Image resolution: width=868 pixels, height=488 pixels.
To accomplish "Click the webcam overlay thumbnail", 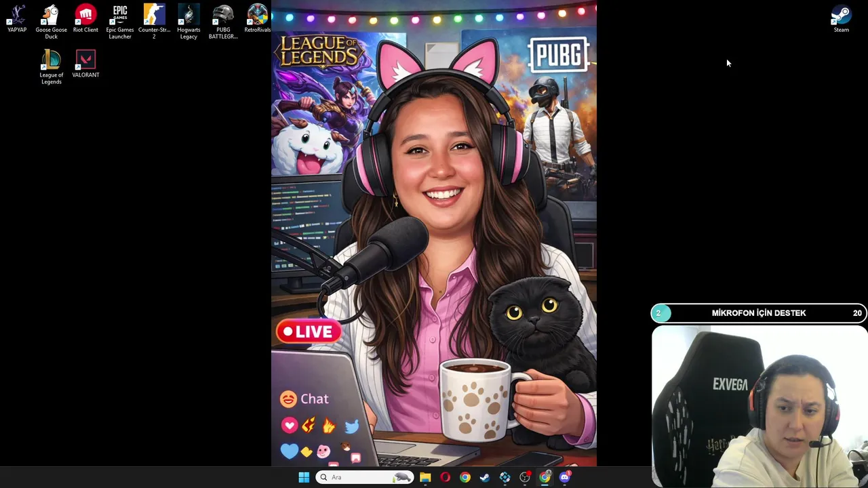I will click(759, 407).
